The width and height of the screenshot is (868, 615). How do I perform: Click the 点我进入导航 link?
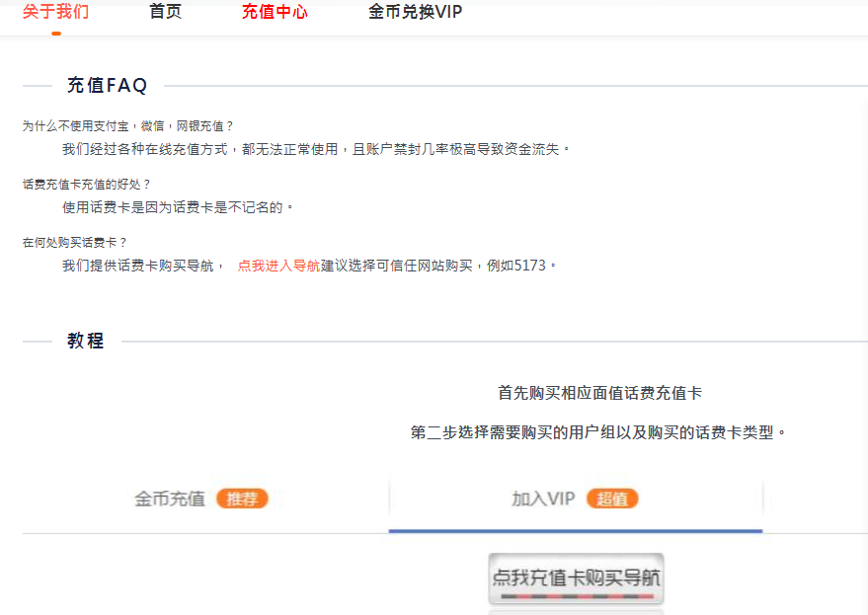pyautogui.click(x=278, y=266)
